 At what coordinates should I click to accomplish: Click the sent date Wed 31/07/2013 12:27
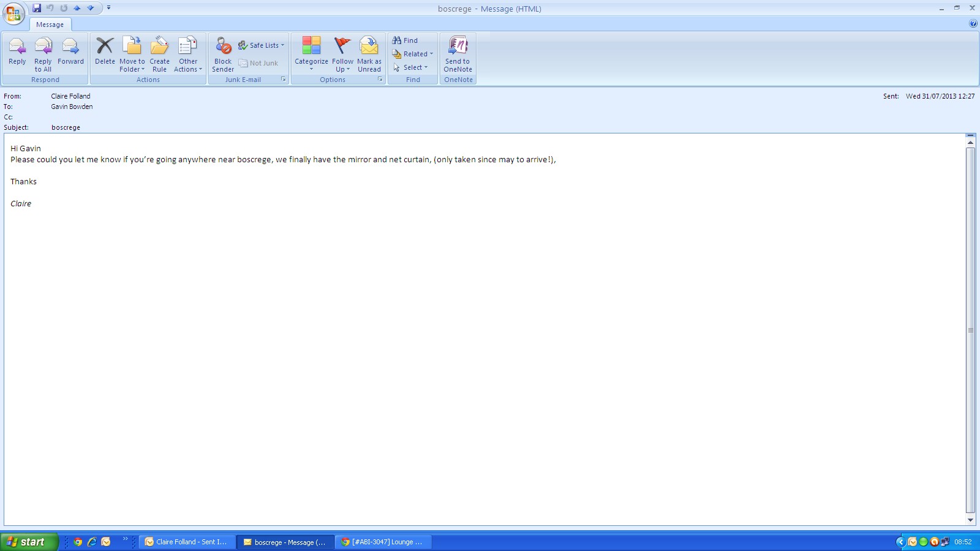tap(940, 96)
